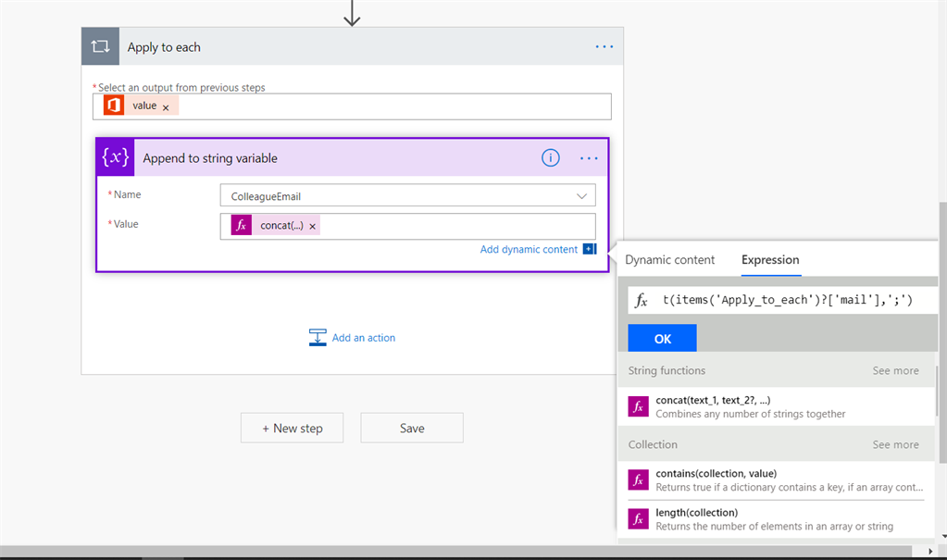See more String functions

(895, 370)
